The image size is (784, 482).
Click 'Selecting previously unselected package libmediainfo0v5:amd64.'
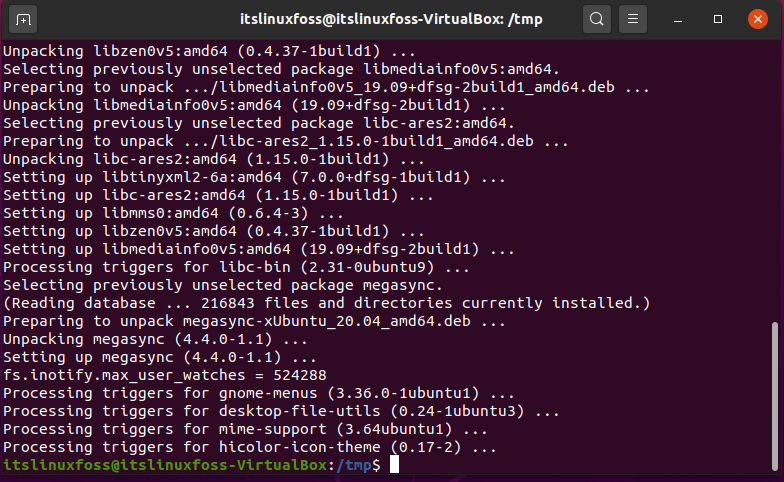click(x=281, y=69)
